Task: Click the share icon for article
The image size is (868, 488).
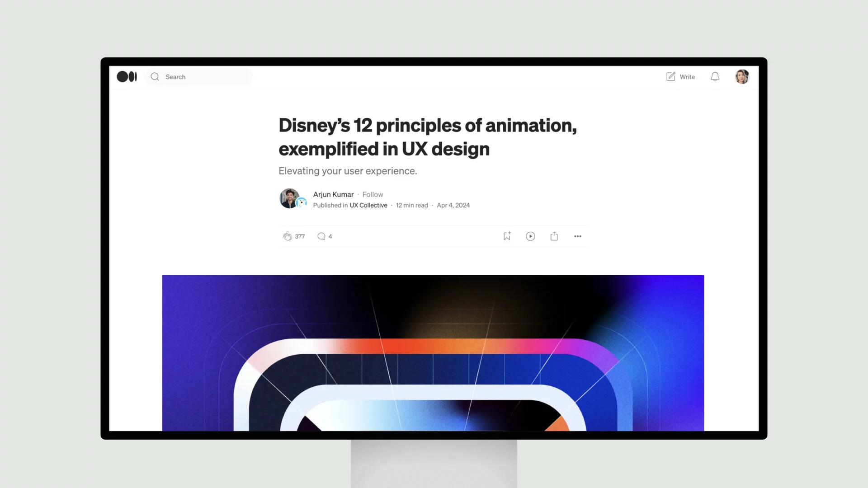Action: click(x=554, y=236)
